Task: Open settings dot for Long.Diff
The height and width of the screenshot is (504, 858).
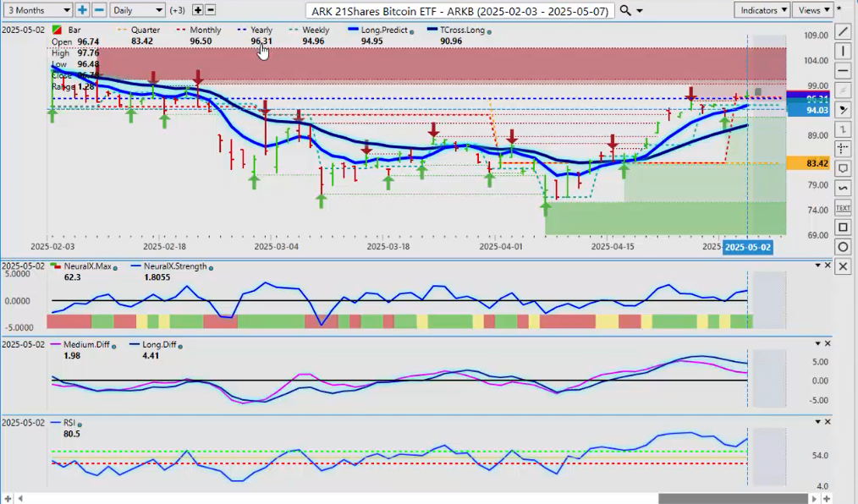Action: (180, 346)
